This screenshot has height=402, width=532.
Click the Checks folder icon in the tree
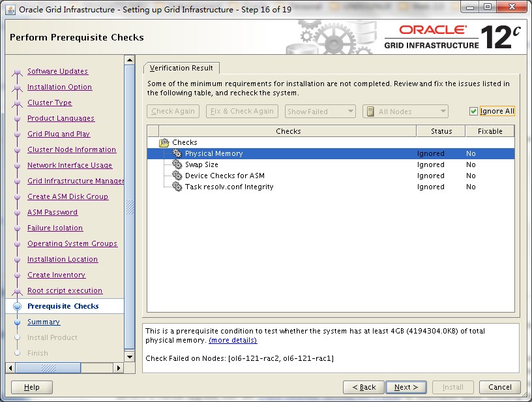pos(164,143)
